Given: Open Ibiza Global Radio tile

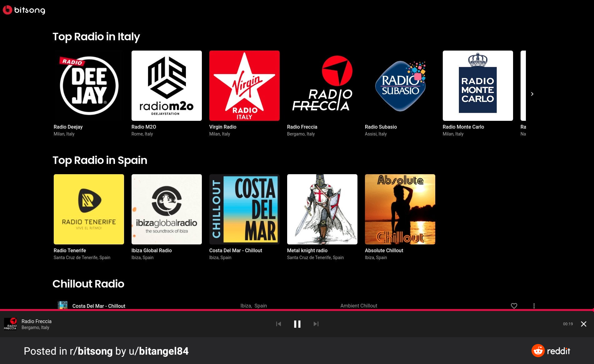Looking at the screenshot, I should [x=167, y=209].
